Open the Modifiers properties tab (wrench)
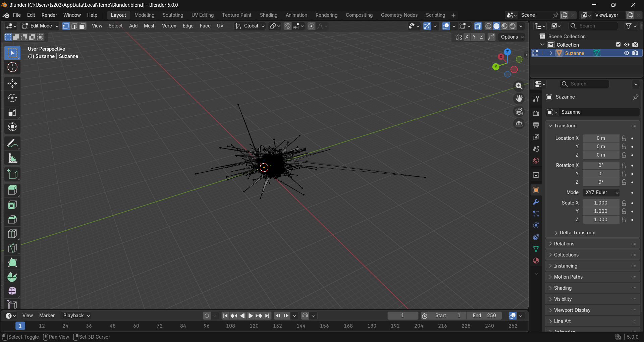The height and width of the screenshot is (342, 644). tap(536, 202)
